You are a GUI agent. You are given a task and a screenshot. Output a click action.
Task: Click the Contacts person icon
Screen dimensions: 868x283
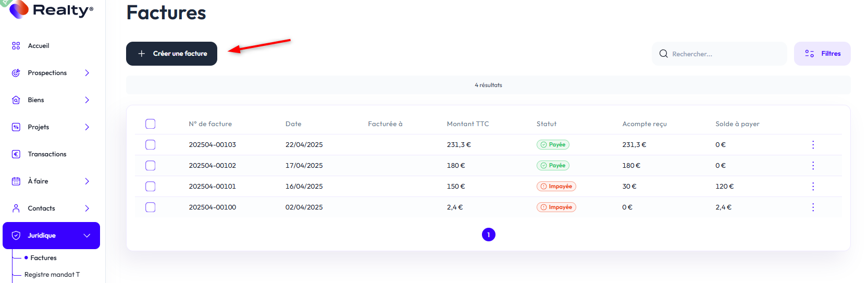pos(16,208)
